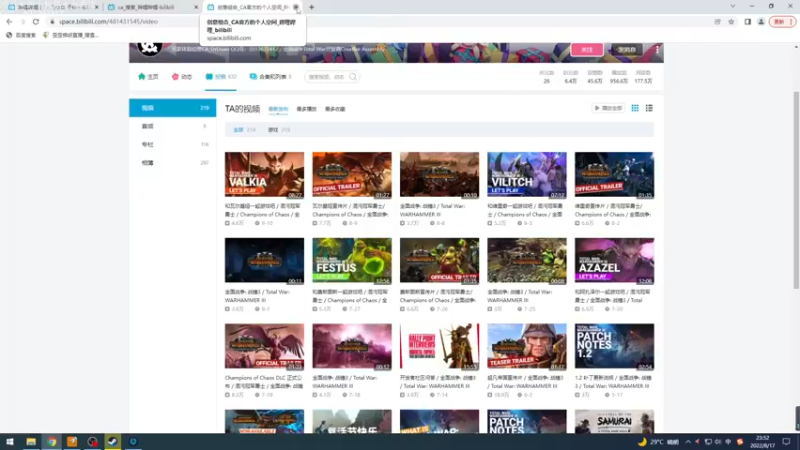The height and width of the screenshot is (450, 800).
Task: Open the notification center icon
Action: (786, 442)
